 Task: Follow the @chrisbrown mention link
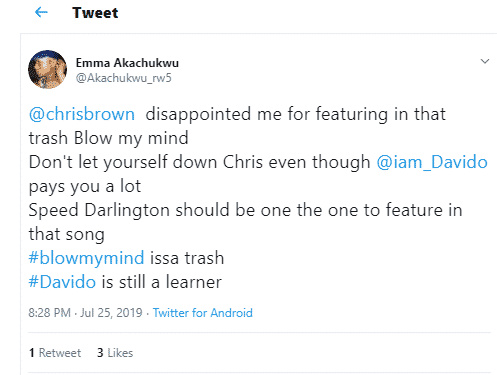point(82,114)
